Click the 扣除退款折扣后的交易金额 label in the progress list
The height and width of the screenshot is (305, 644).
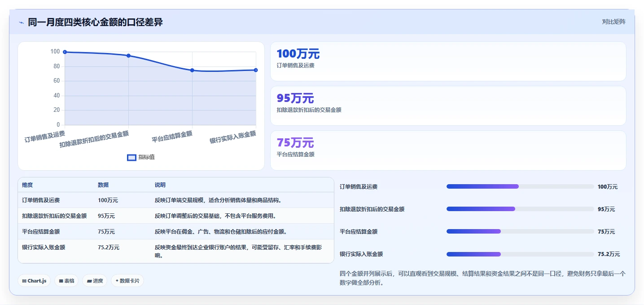coord(372,209)
